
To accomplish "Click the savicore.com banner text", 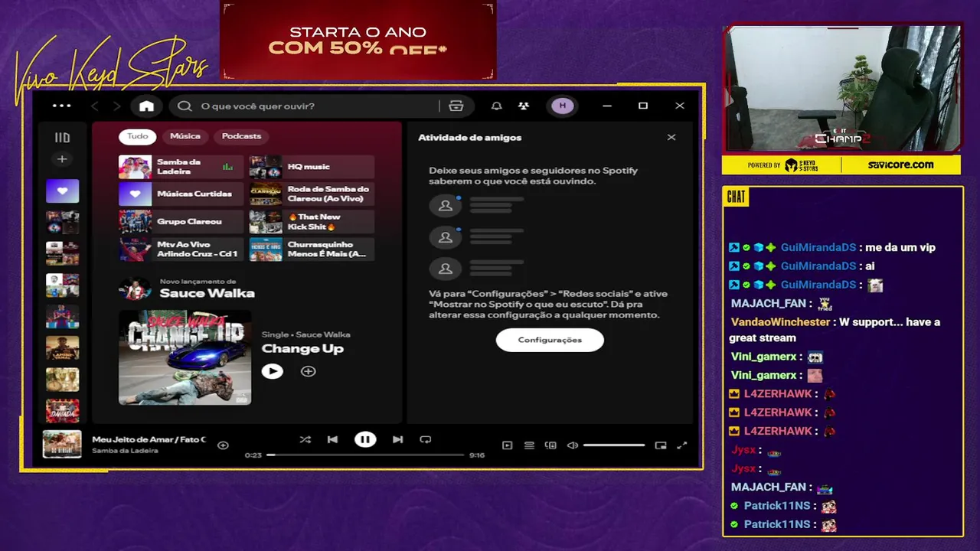I will (x=901, y=165).
